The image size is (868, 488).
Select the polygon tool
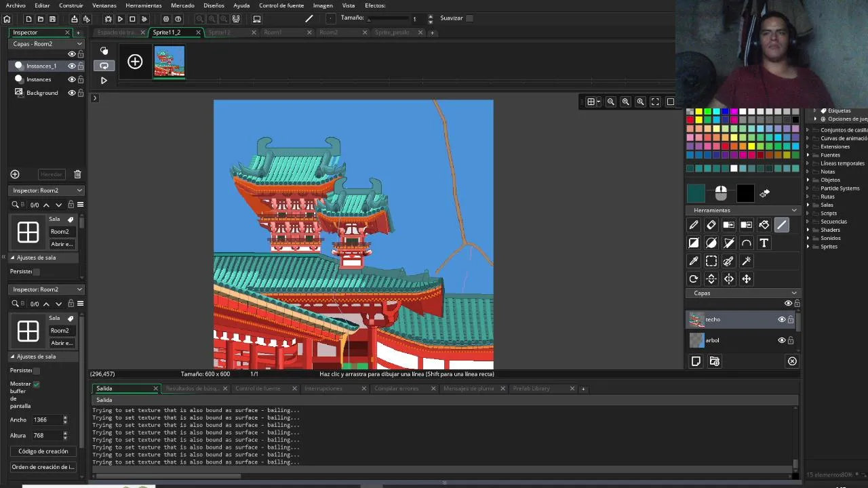[x=729, y=243]
